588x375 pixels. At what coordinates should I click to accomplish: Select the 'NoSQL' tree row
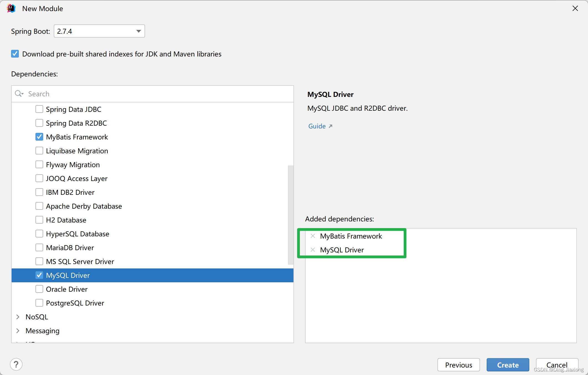tap(153, 317)
